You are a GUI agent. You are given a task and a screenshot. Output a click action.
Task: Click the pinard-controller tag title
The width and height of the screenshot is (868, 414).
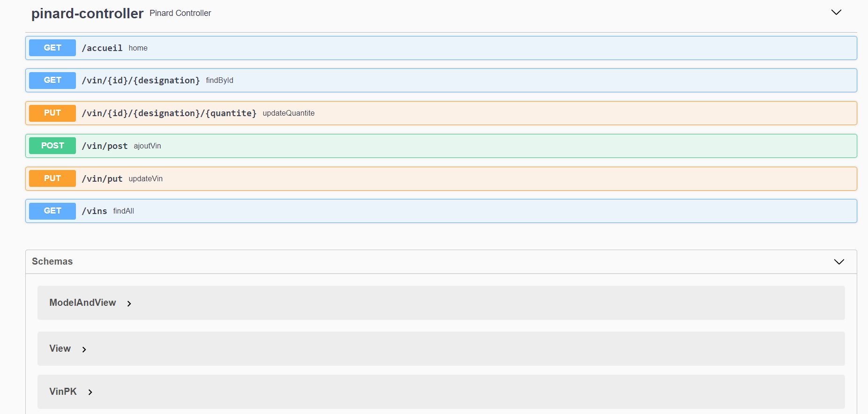click(x=87, y=14)
